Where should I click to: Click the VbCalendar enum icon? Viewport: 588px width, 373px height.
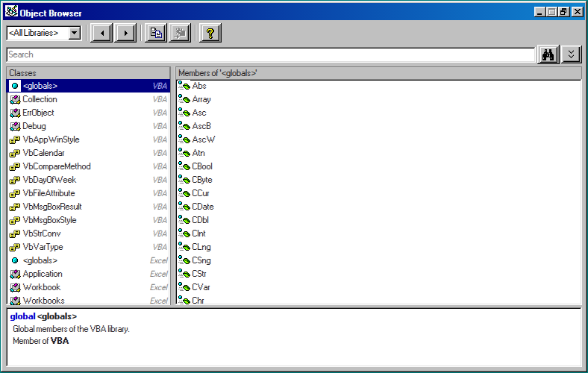(15, 154)
